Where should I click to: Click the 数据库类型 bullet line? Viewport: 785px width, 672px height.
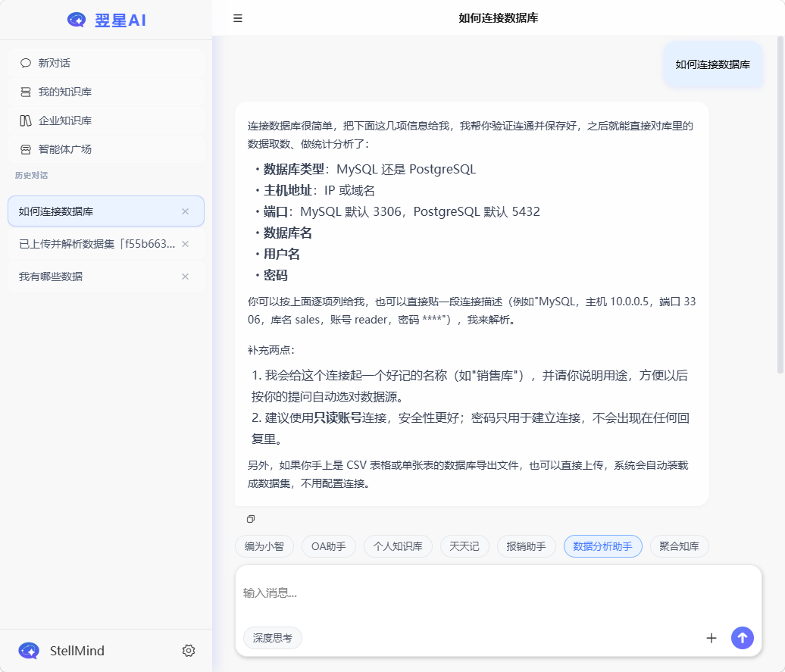coord(370,169)
